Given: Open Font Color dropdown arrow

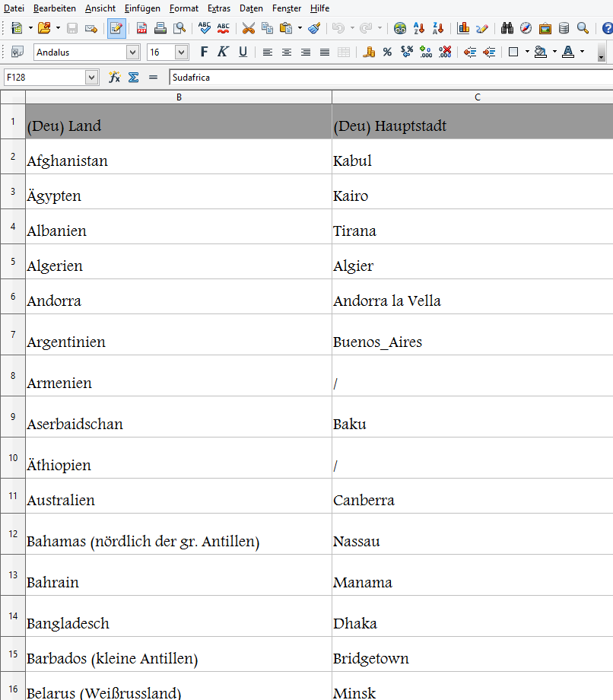Looking at the screenshot, I should point(582,52).
